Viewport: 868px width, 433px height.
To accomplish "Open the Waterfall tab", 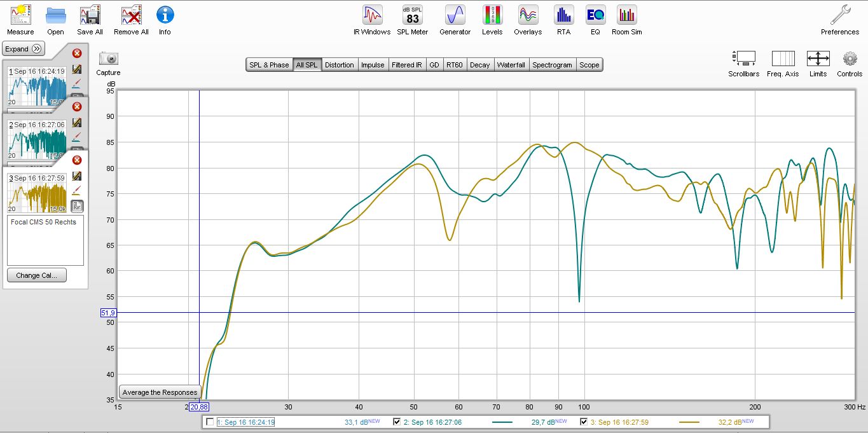I will click(511, 65).
